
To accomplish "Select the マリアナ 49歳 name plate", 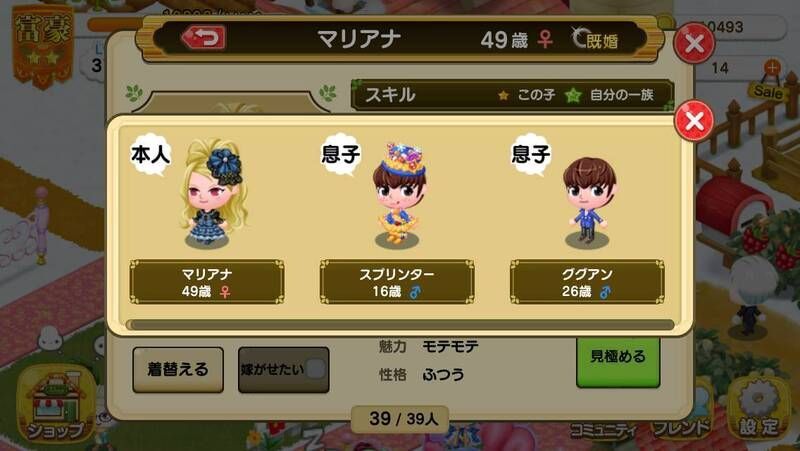I will [x=207, y=282].
